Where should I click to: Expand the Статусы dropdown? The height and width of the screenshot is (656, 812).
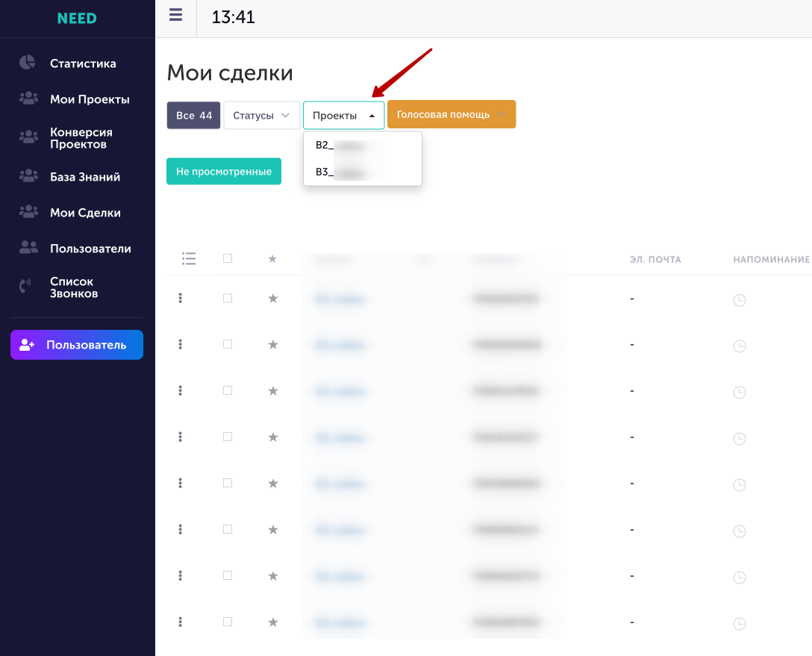(261, 116)
